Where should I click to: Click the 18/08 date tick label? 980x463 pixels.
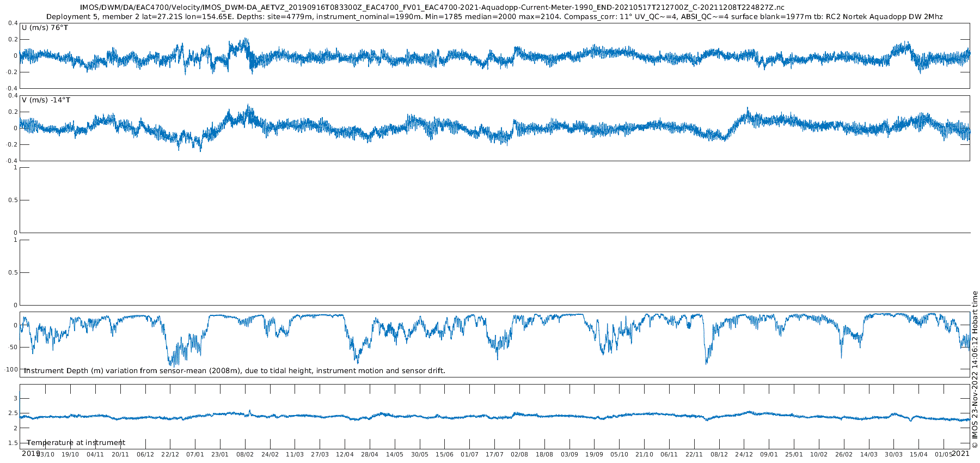click(544, 454)
